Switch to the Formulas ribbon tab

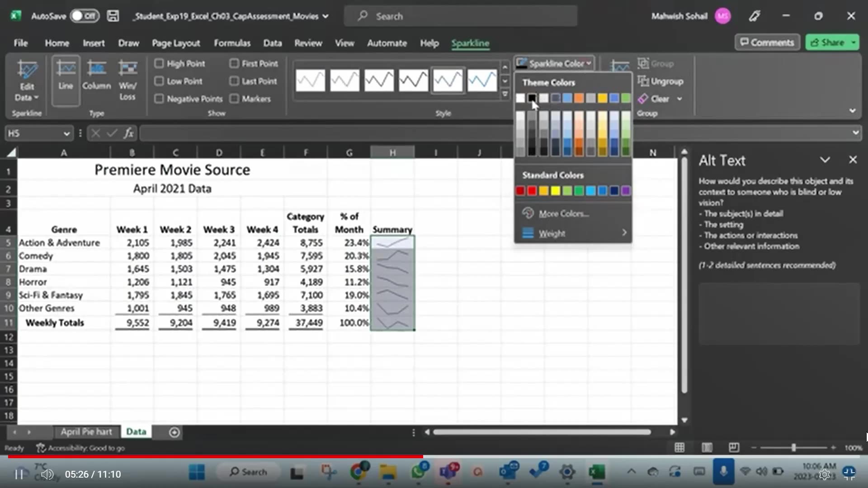click(232, 43)
